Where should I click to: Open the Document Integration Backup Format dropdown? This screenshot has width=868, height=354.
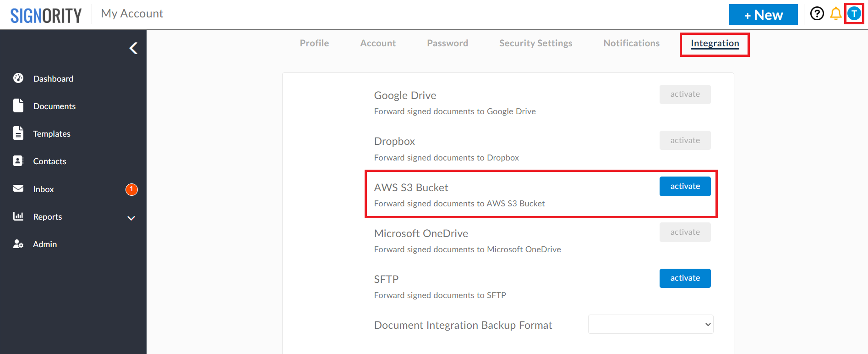coord(650,324)
